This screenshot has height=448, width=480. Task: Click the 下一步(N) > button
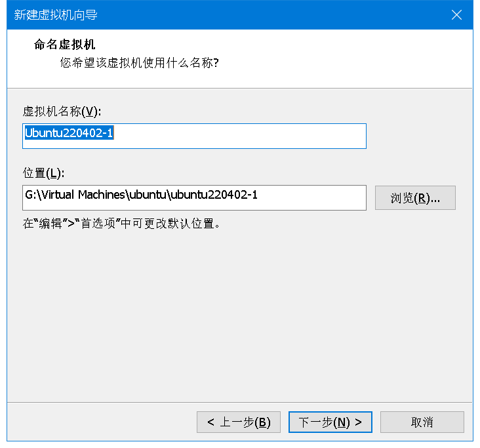(x=330, y=422)
